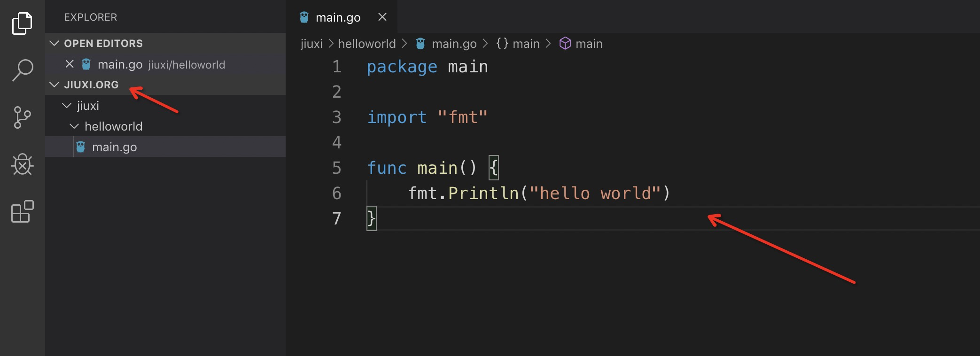The width and height of the screenshot is (980, 356).
Task: Click the gopher icon of main.go in the file tree
Action: [x=81, y=147]
